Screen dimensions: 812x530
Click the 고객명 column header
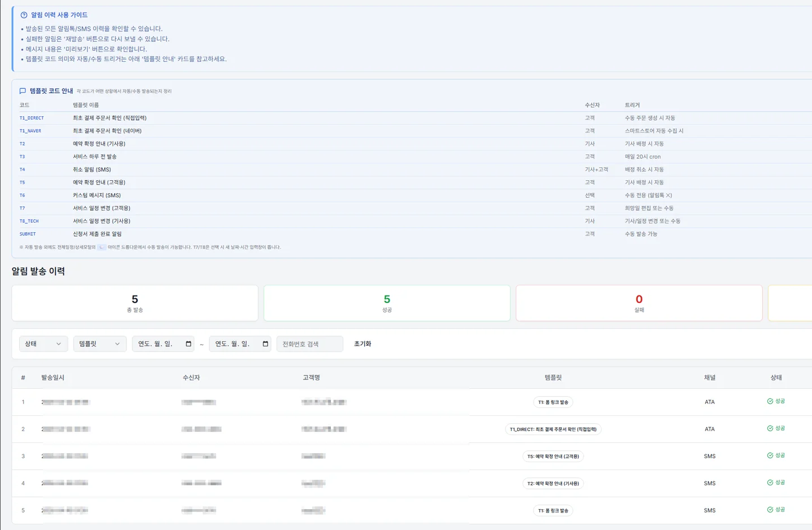coord(311,377)
